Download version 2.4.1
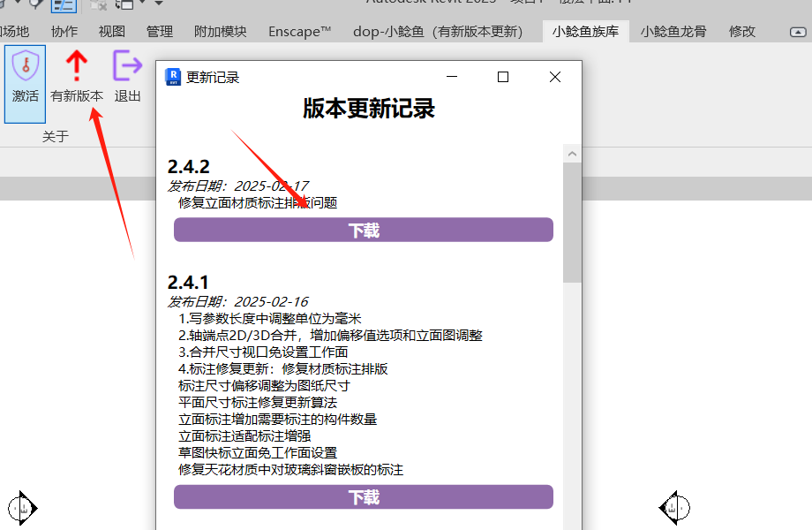 pos(364,496)
